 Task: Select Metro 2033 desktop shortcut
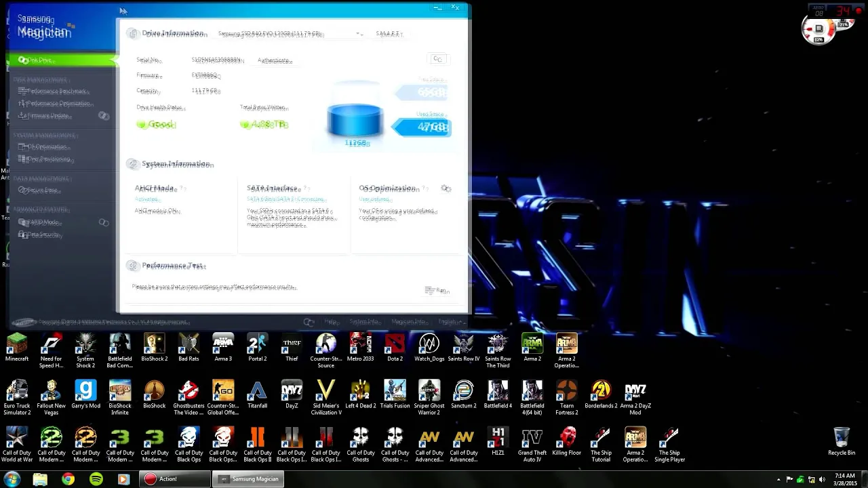coord(360,348)
